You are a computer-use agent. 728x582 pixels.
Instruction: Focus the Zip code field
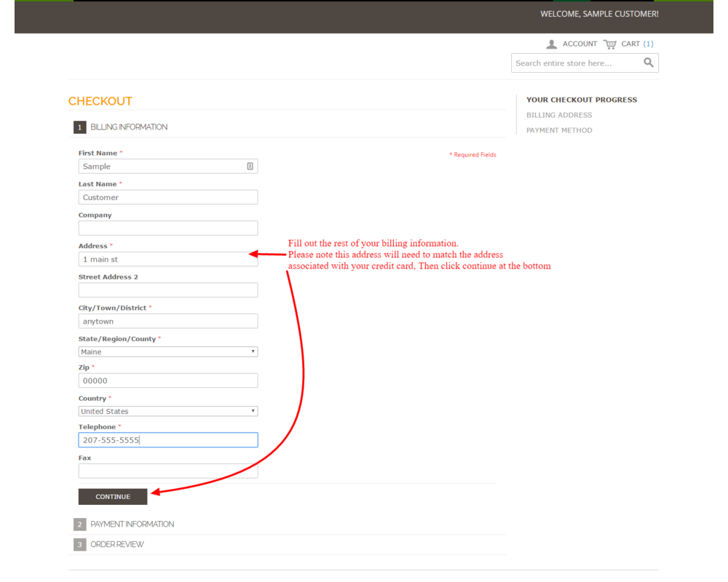pyautogui.click(x=167, y=380)
